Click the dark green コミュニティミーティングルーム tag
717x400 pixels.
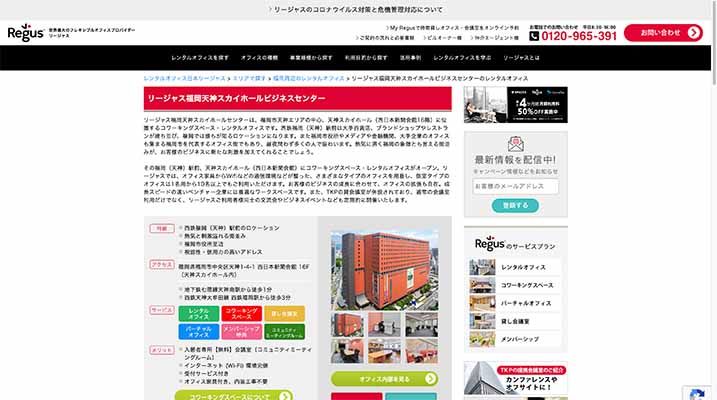point(284,331)
